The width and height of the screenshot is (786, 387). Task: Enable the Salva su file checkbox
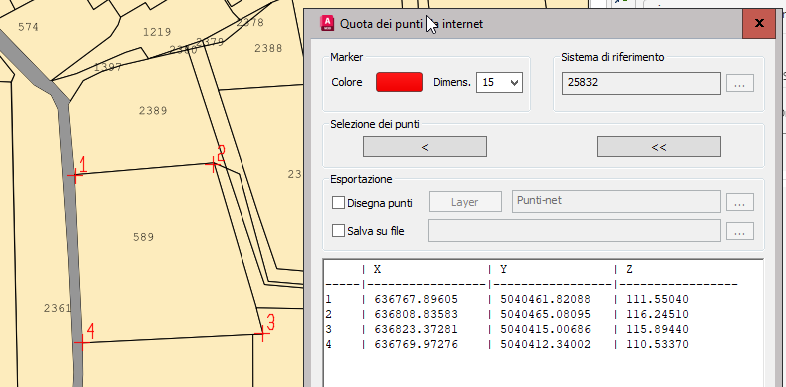(x=338, y=231)
